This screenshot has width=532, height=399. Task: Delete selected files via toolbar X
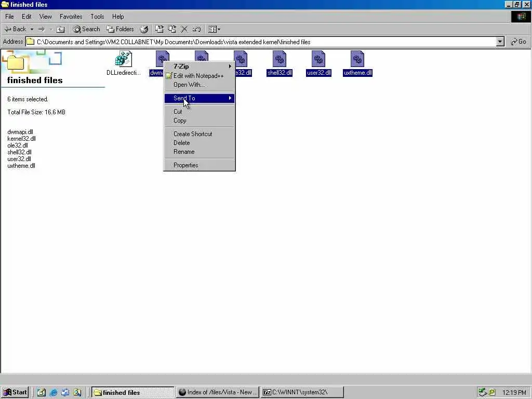pyautogui.click(x=184, y=29)
